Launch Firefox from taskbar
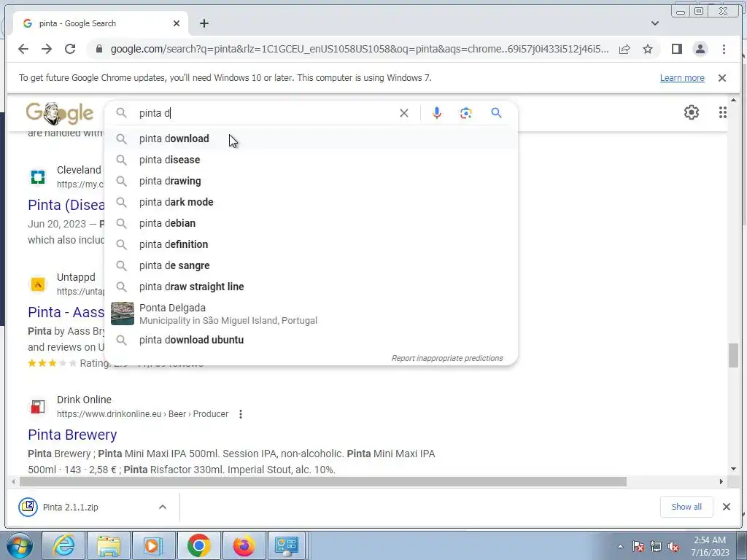 [244, 545]
